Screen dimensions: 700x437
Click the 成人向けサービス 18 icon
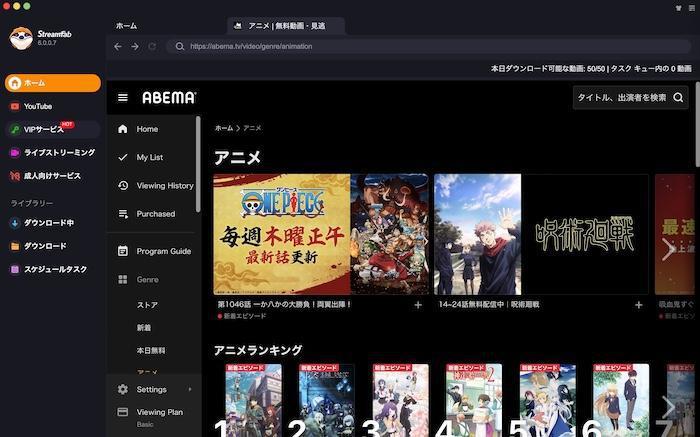tap(15, 176)
